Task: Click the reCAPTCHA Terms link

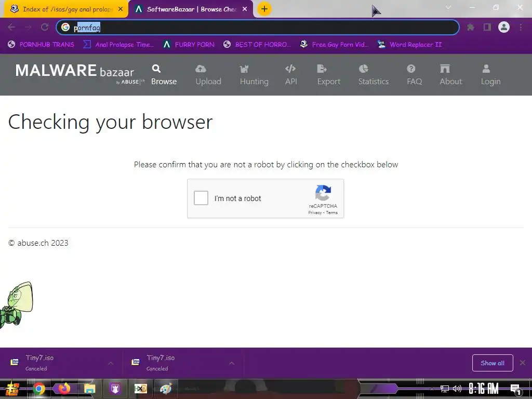Action: click(x=332, y=212)
